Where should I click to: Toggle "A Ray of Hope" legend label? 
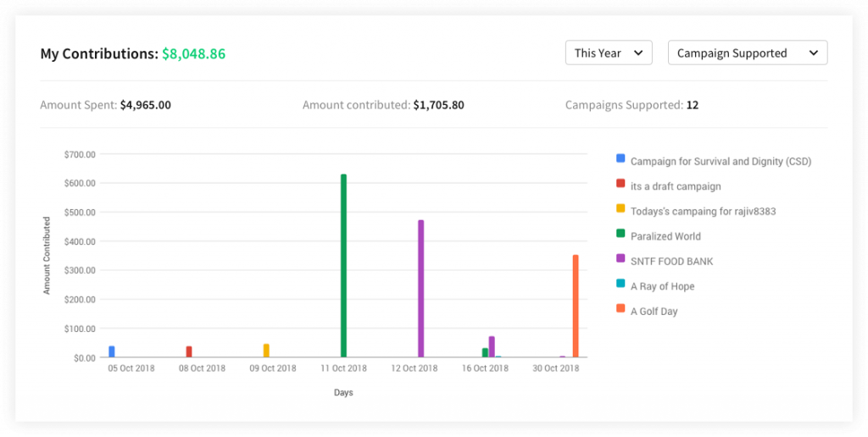662,286
